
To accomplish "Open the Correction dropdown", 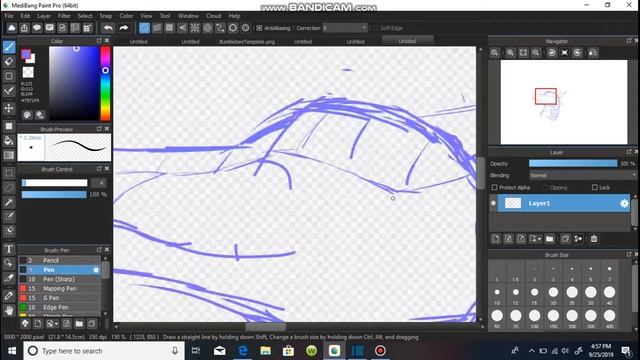I will [x=345, y=28].
